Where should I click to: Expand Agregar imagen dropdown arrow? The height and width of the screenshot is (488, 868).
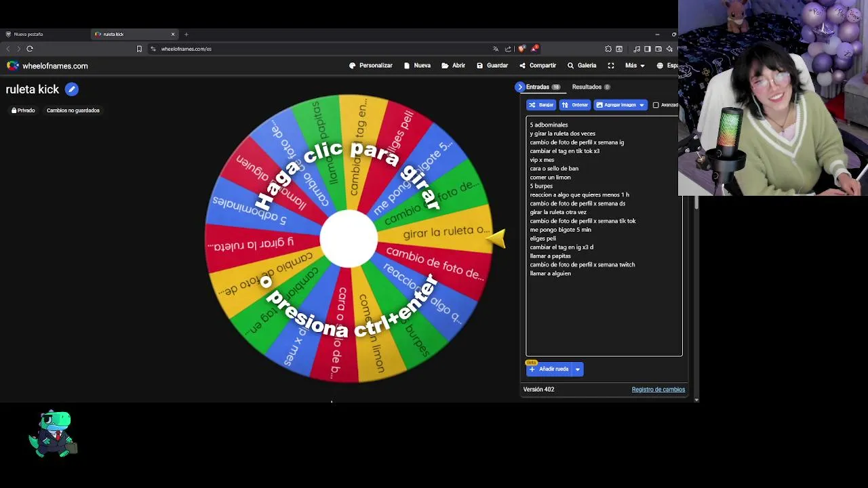tap(642, 105)
